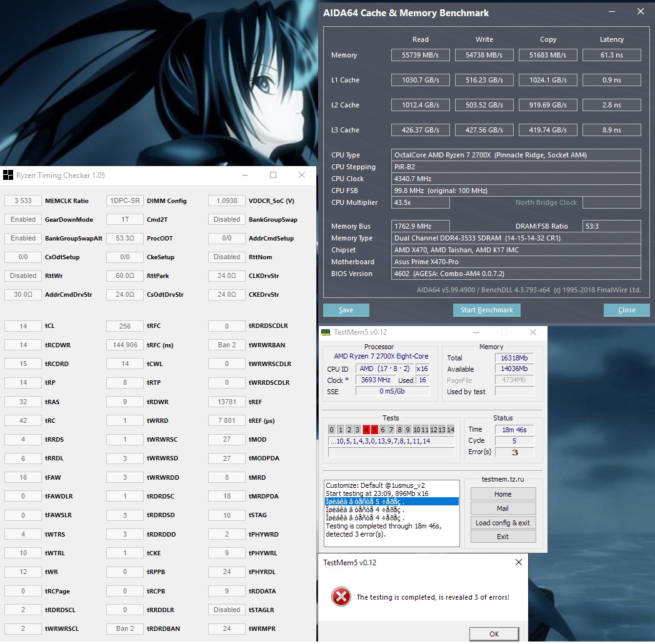Click the TestMem5 Clock value 3693 MHz
This screenshot has height=644, width=655.
pos(376,380)
